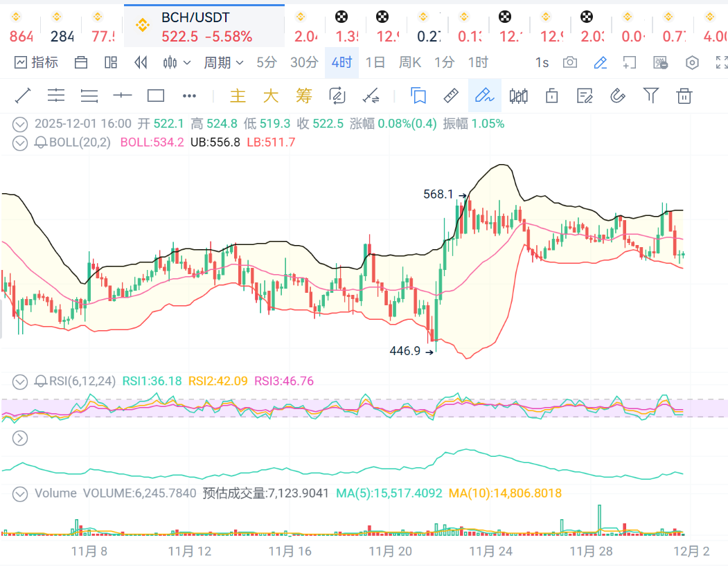Take a chart screenshot with camera icon

[x=570, y=62]
